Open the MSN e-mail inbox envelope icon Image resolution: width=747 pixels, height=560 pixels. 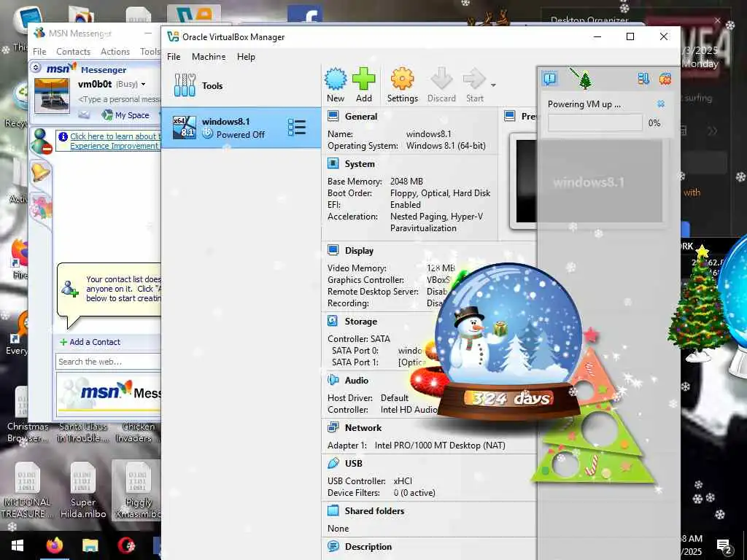[x=84, y=114]
